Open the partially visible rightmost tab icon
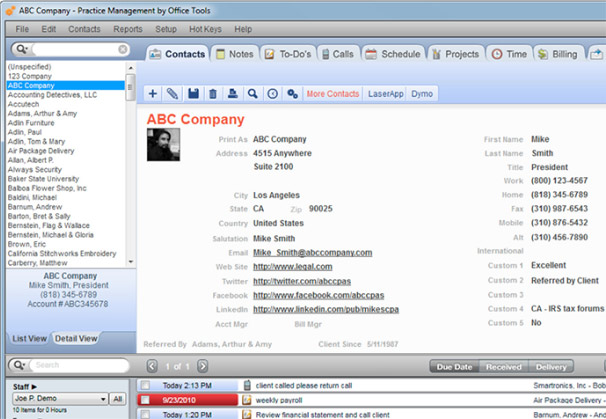The height and width of the screenshot is (419, 606). click(x=596, y=54)
